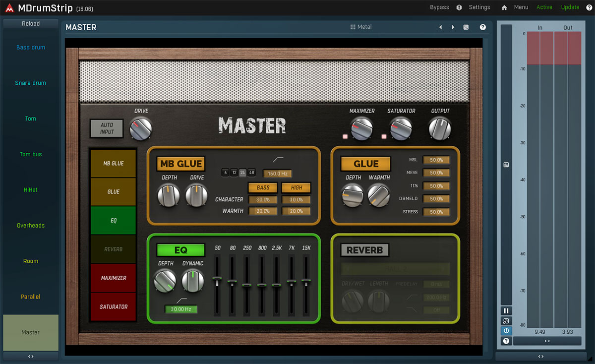This screenshot has width=595, height=364.
Task: Adjust the 15K EQ band slider
Action: point(306,285)
